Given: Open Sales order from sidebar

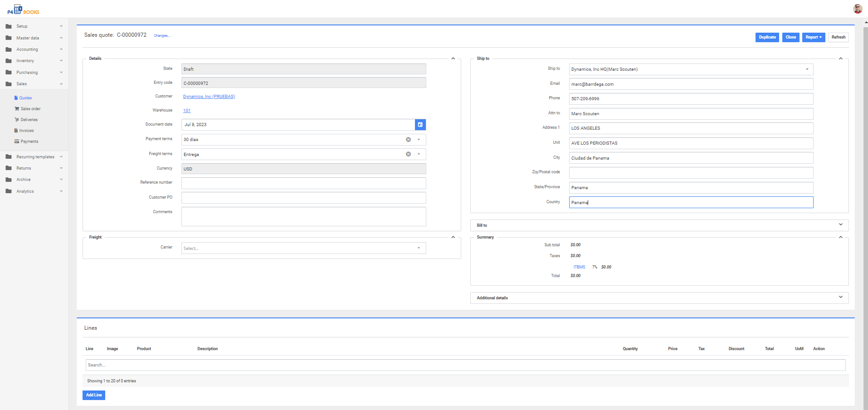Looking at the screenshot, I should pos(30,109).
